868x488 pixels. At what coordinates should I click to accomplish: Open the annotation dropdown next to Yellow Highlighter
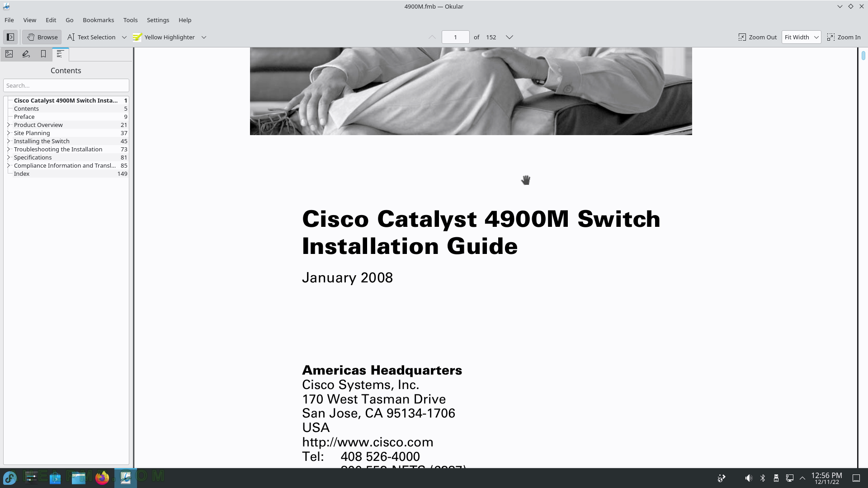coord(204,37)
